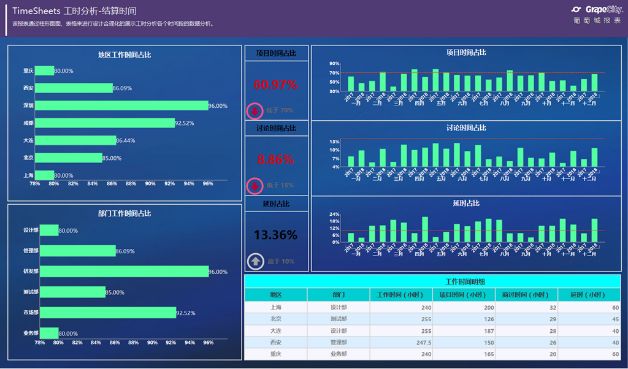The width and height of the screenshot is (628, 369).
Task: Click the 研发部 bar in the department chart
Action: [x=125, y=271]
